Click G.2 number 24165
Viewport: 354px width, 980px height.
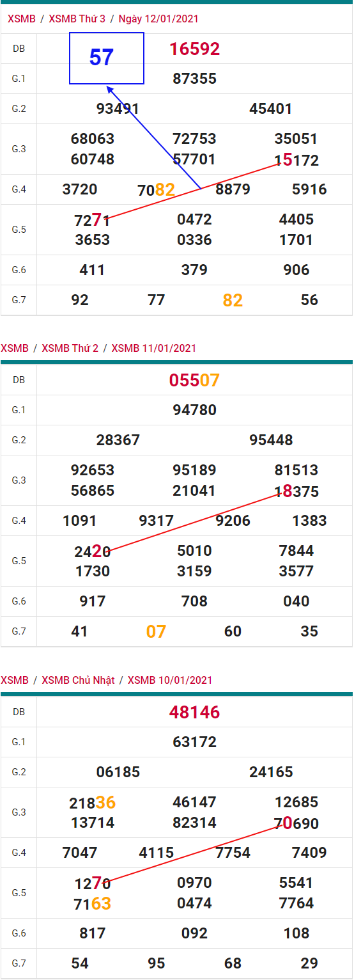(271, 772)
